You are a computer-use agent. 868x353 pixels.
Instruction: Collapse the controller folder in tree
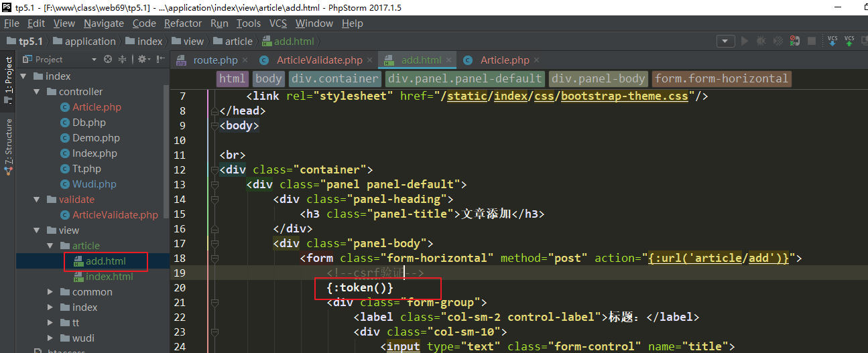(x=37, y=92)
